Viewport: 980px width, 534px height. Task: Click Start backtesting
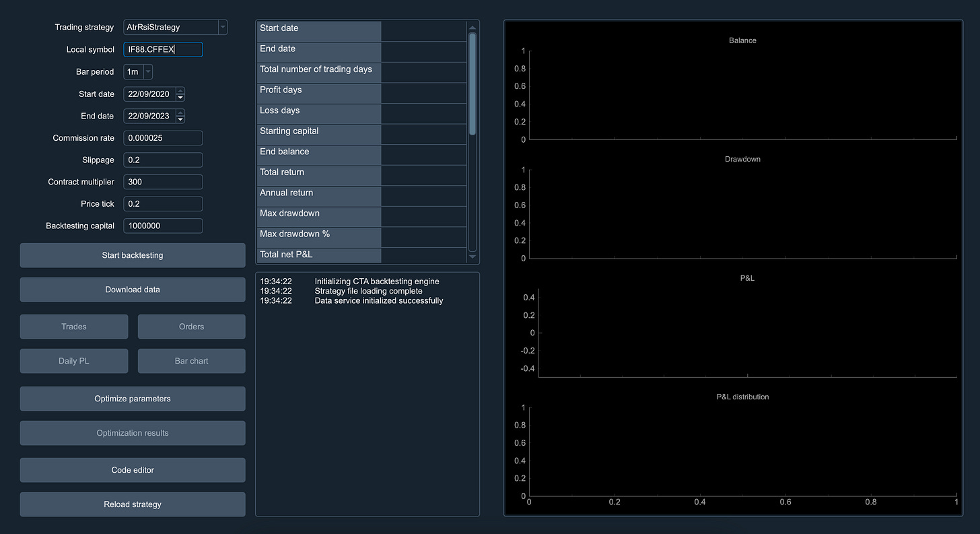tap(132, 255)
